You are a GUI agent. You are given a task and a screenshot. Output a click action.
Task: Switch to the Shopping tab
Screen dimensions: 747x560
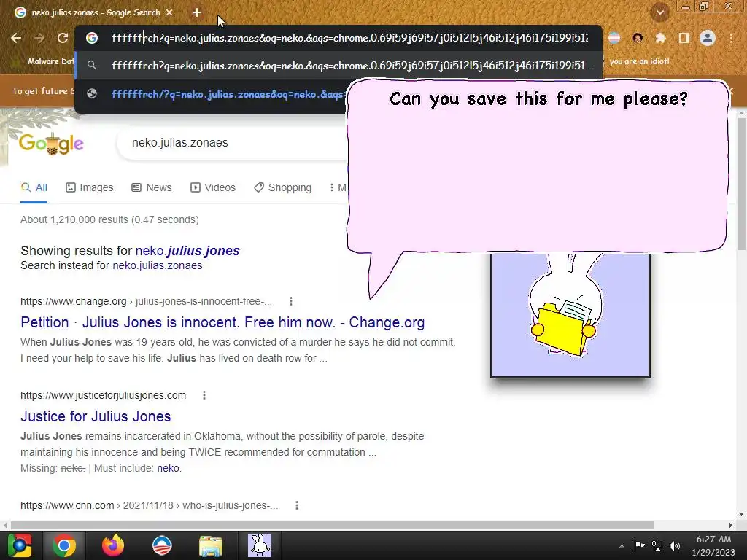tap(282, 187)
